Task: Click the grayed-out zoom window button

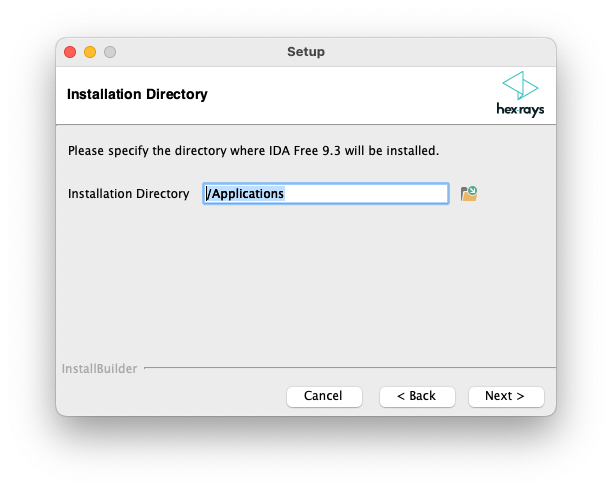Action: coord(110,52)
